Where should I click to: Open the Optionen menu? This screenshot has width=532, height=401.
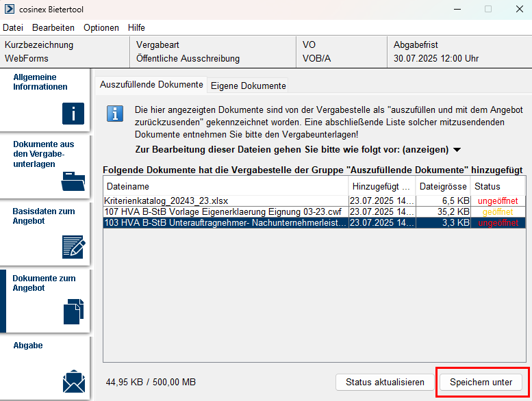tap(101, 27)
